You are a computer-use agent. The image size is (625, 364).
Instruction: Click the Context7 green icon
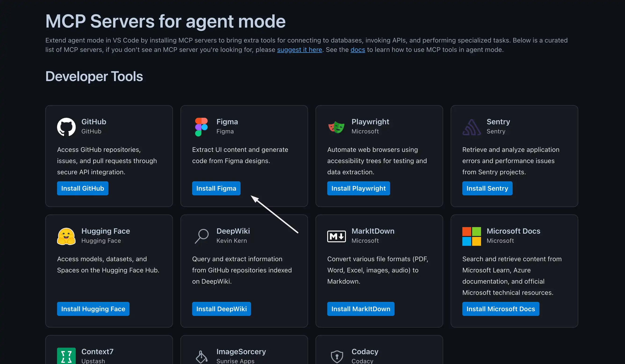[66, 356]
